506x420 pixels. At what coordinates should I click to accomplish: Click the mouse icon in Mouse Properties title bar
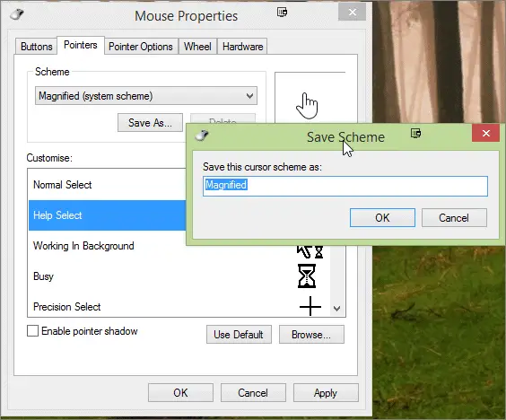click(17, 14)
